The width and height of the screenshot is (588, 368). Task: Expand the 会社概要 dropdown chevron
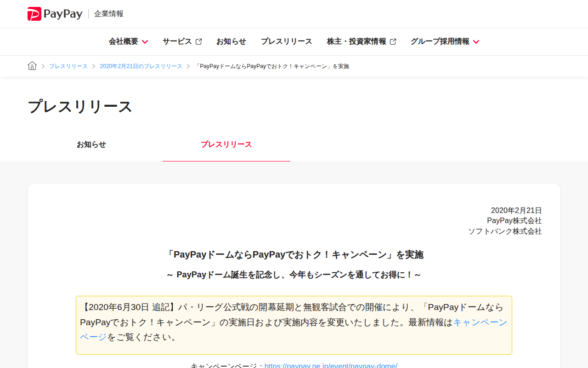[145, 42]
